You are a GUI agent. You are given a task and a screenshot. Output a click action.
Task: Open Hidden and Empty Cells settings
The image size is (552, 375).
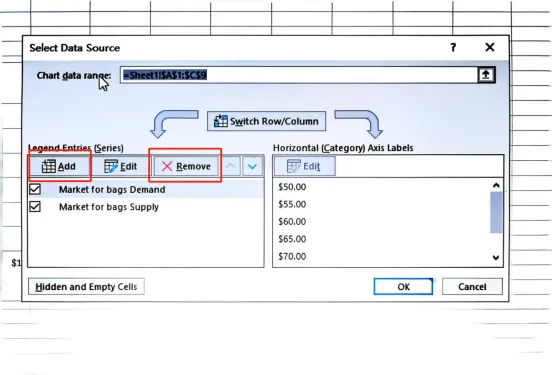pos(86,287)
